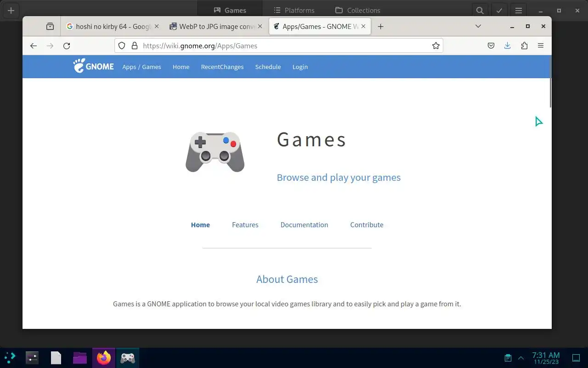
Task: Launch the purple file manager in taskbar
Action: pos(80,358)
